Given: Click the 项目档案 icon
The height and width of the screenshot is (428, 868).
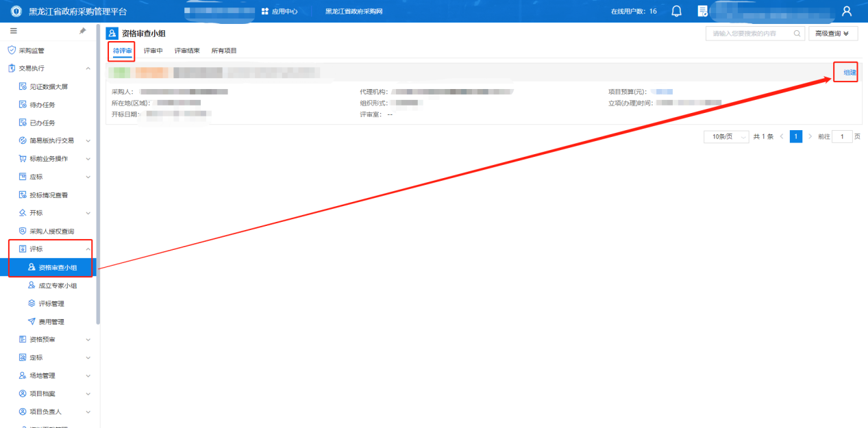Looking at the screenshot, I should pos(23,394).
